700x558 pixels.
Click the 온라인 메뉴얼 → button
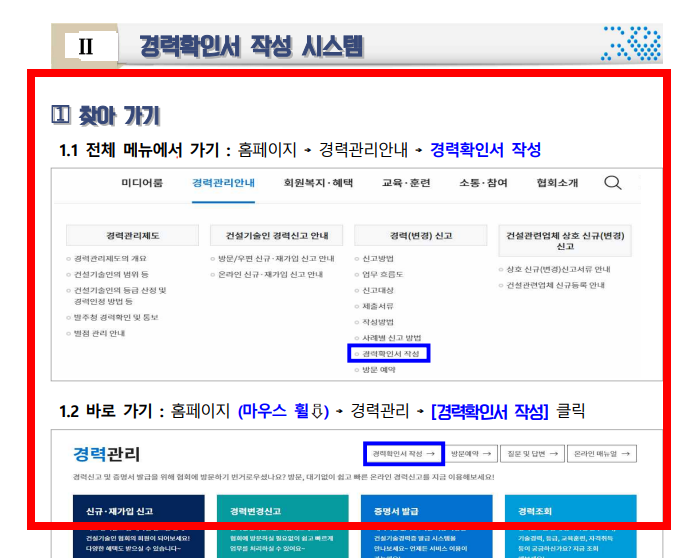[x=602, y=454]
